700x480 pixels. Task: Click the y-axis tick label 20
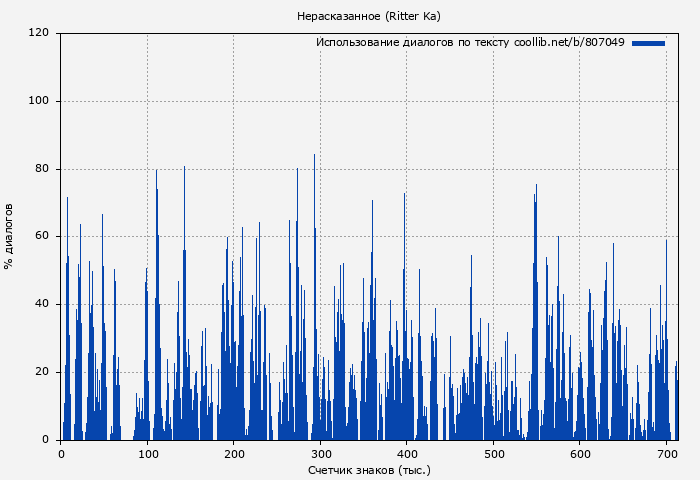coord(43,372)
